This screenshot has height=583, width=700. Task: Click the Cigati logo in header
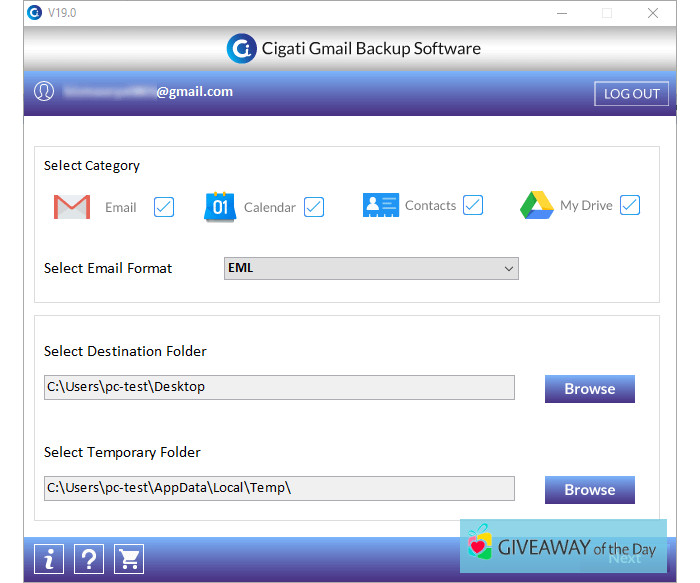pos(241,49)
